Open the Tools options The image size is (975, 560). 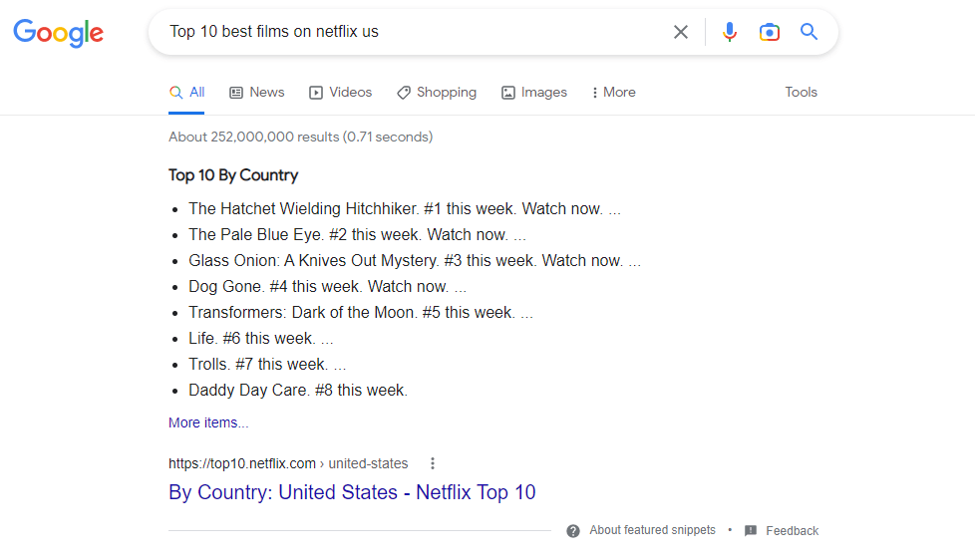801,92
